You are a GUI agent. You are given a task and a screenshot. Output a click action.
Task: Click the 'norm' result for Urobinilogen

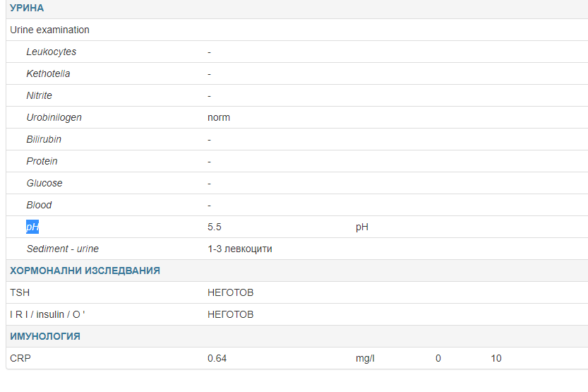[219, 117]
